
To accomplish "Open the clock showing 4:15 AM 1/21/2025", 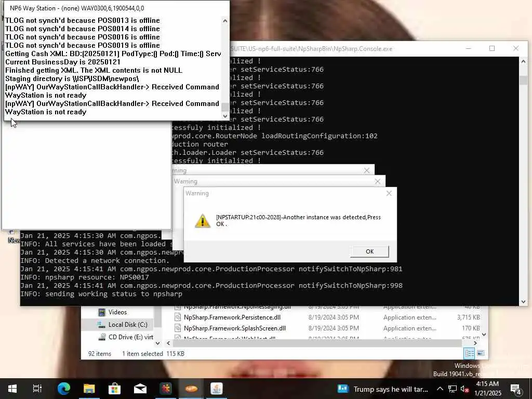I will tap(487, 389).
